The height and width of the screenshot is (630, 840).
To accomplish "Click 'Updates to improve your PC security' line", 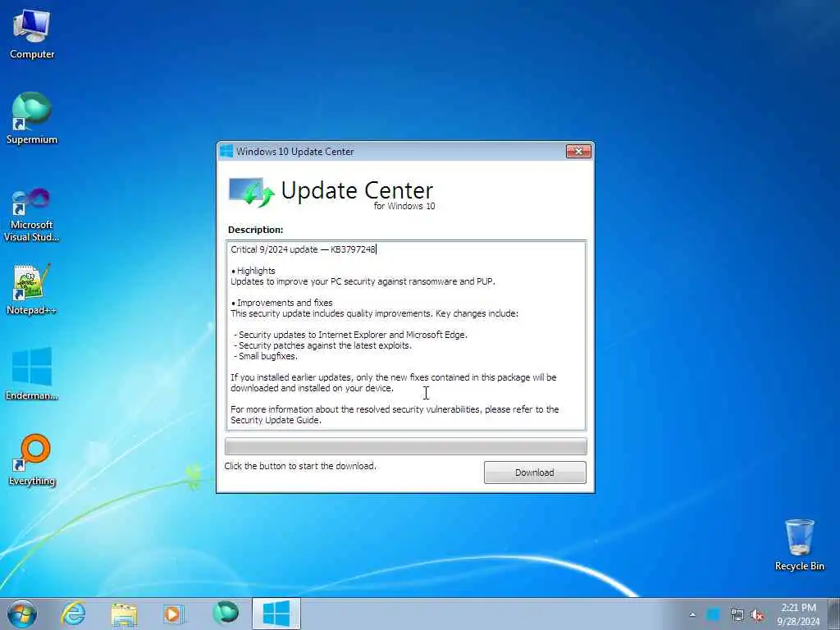I will click(x=363, y=281).
